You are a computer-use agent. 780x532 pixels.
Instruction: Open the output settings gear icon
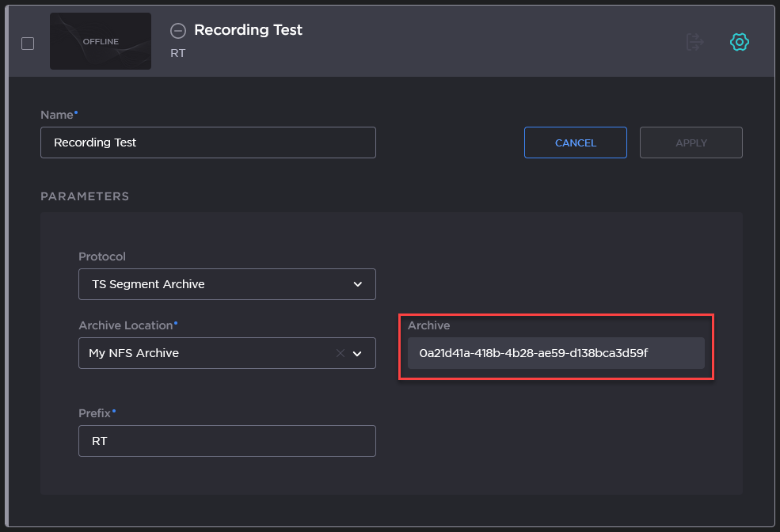click(739, 42)
